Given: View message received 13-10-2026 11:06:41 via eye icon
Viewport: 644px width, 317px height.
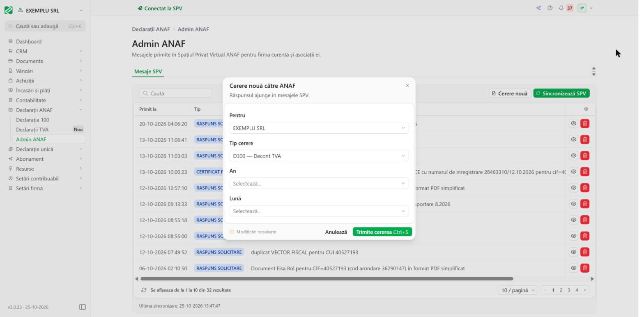Looking at the screenshot, I should click(x=574, y=139).
